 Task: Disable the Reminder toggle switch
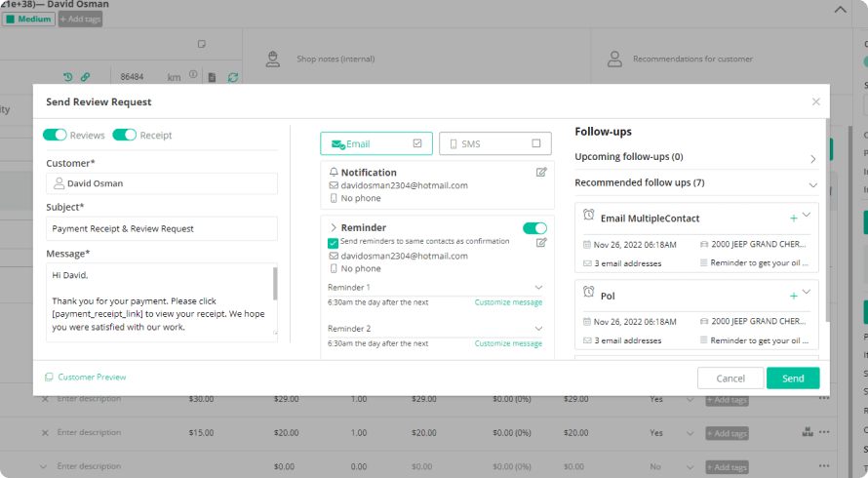[534, 228]
